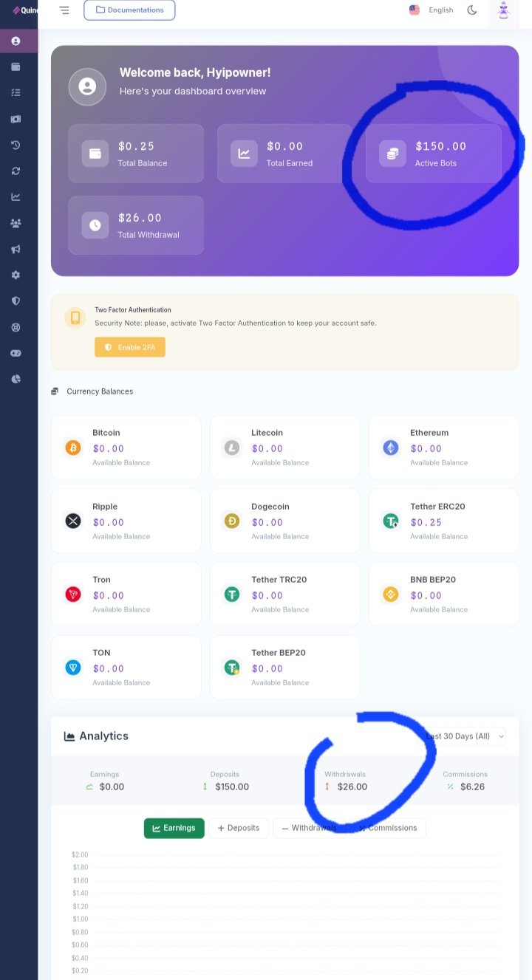532x980 pixels.
Task: Open the Tether ERC20 balance card
Action: (x=444, y=521)
